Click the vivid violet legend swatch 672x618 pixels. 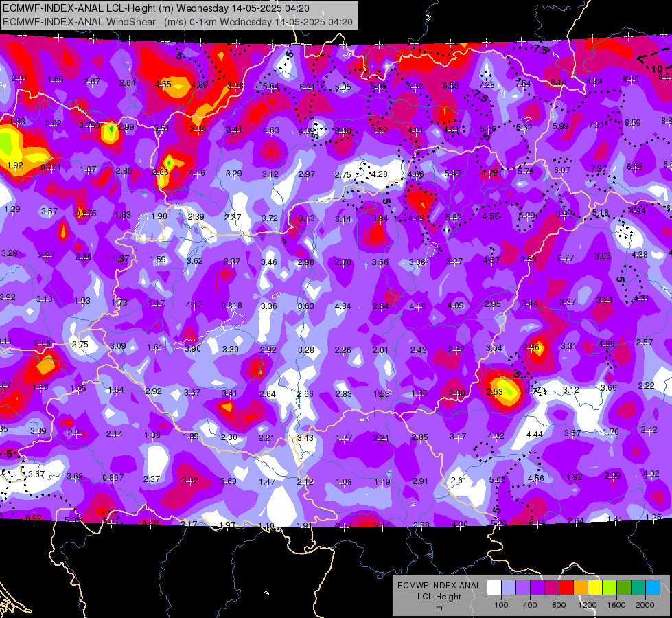click(x=537, y=588)
